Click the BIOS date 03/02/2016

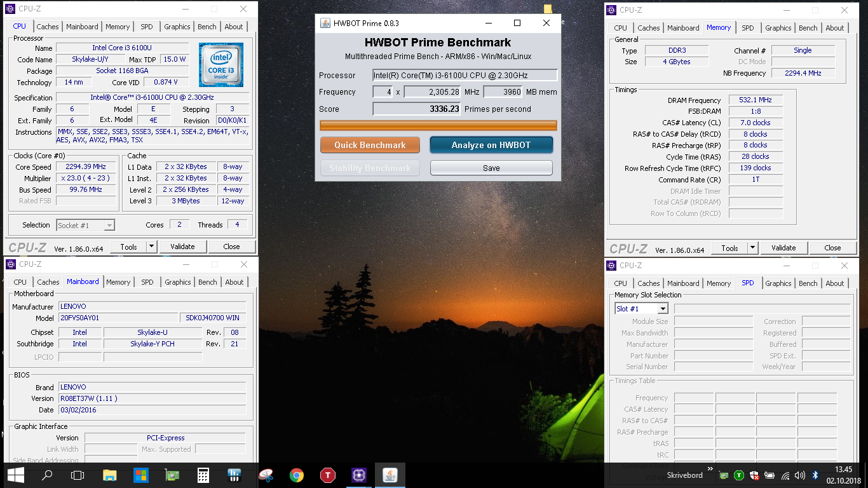(152, 410)
